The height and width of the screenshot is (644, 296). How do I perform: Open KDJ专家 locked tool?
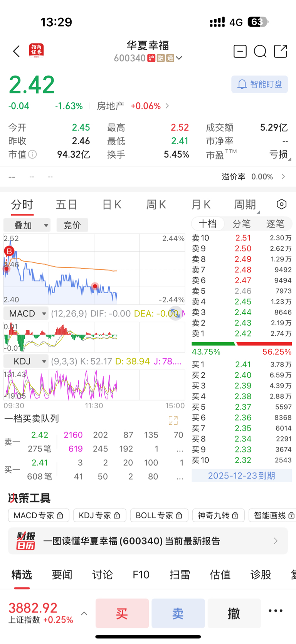[99, 515]
